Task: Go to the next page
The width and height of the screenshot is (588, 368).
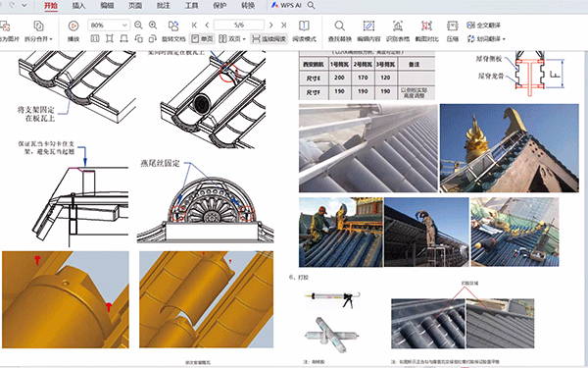Action: point(271,26)
